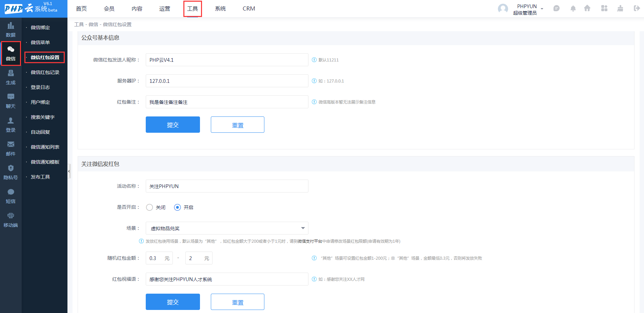Click the logout icon
Image resolution: width=644 pixels, height=313 pixels.
pyautogui.click(x=637, y=8)
